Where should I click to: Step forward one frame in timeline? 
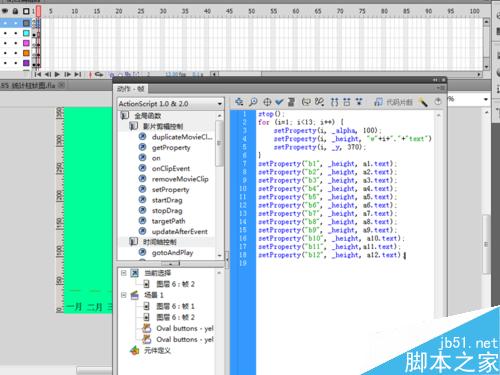(x=67, y=74)
